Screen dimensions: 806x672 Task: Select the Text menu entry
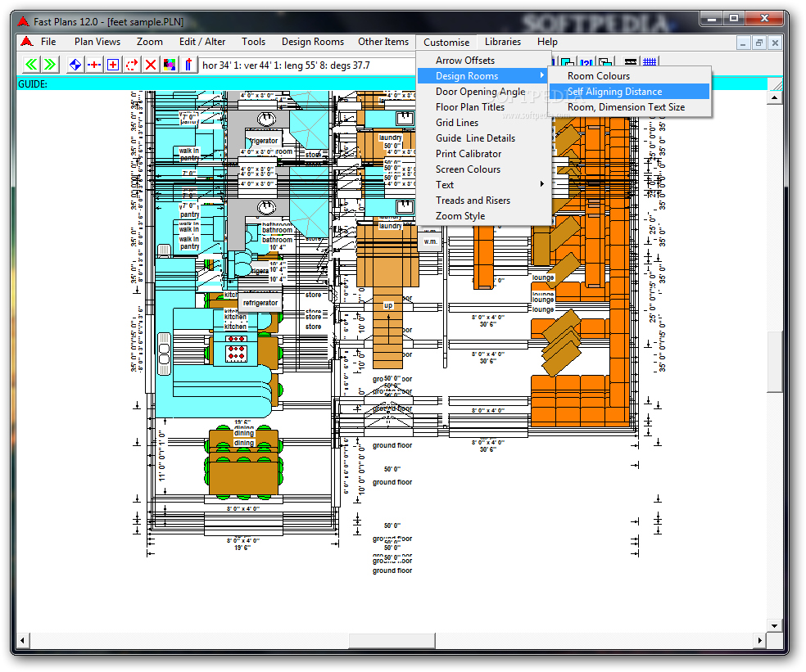click(484, 184)
